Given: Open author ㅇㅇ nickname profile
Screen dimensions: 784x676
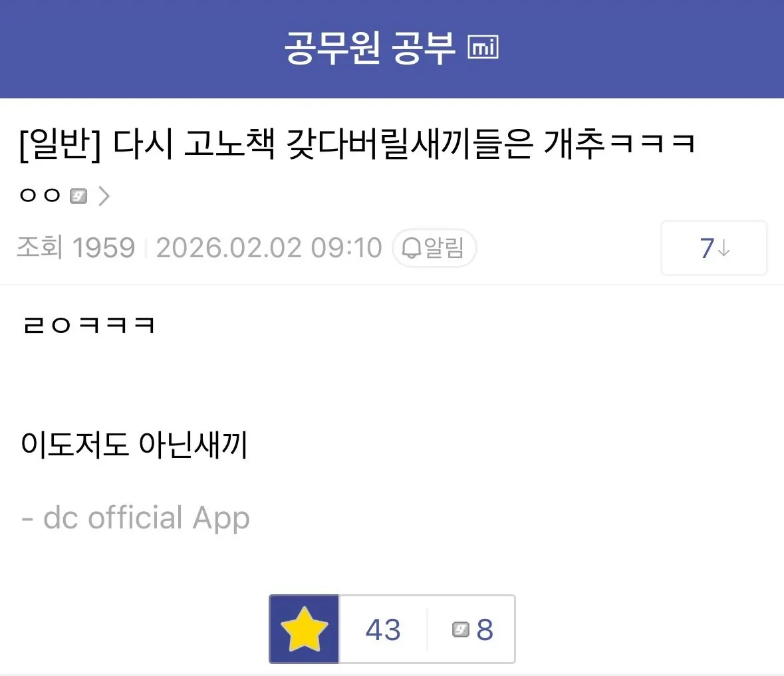Looking at the screenshot, I should point(40,195).
